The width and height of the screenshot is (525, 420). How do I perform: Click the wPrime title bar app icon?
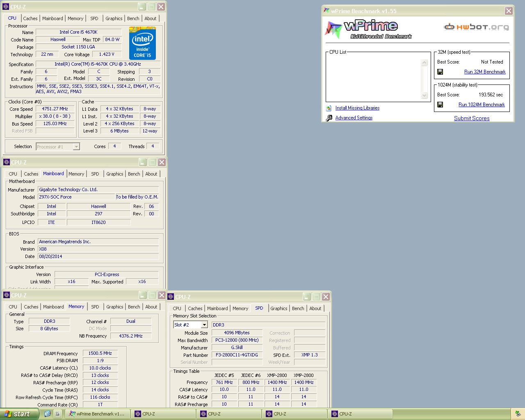click(326, 11)
